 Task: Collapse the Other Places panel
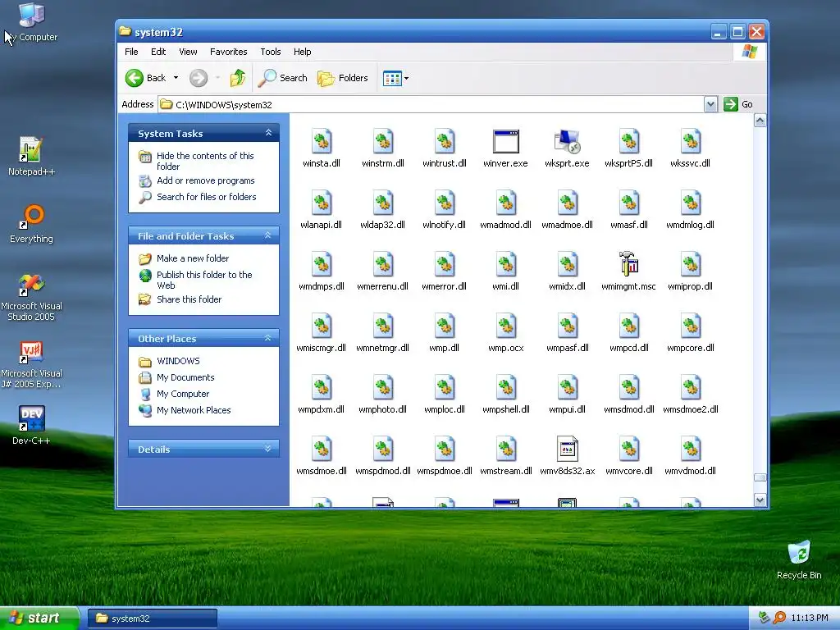point(268,338)
